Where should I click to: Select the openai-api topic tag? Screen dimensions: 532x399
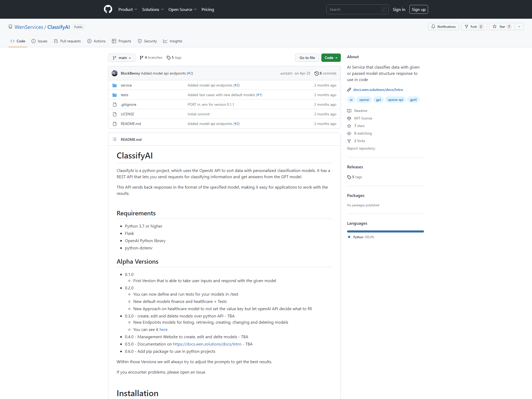(395, 100)
